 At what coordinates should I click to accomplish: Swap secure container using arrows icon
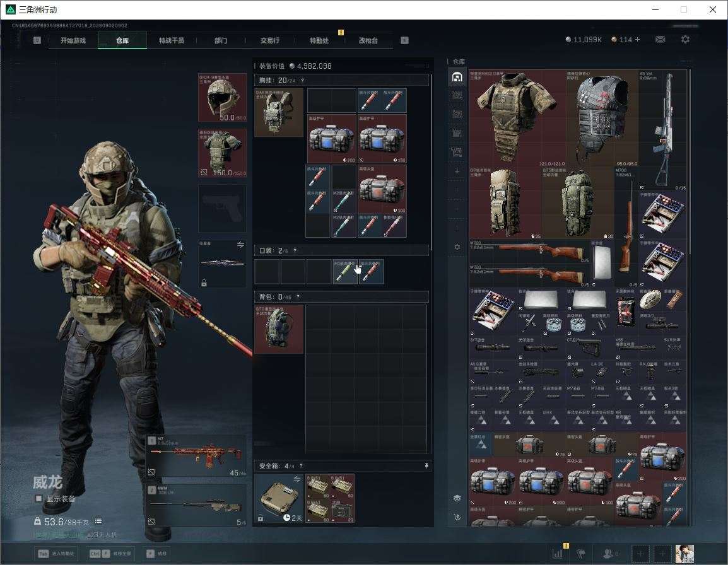coord(296,479)
